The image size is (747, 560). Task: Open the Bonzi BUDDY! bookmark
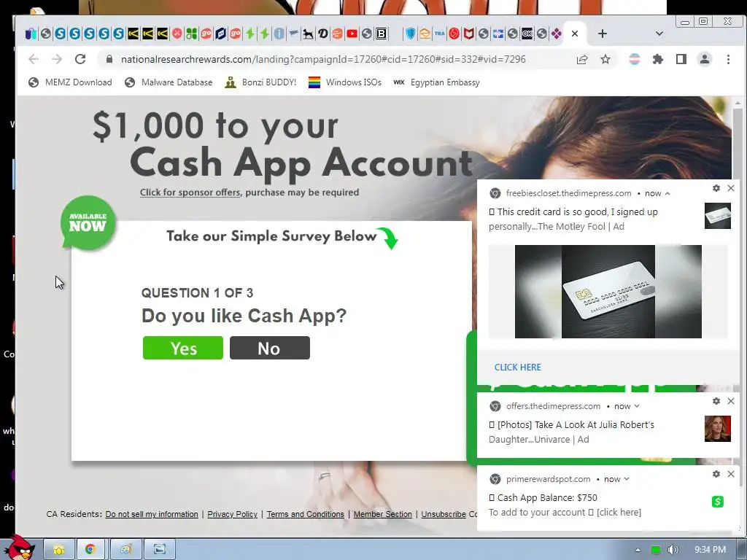pyautogui.click(x=260, y=82)
